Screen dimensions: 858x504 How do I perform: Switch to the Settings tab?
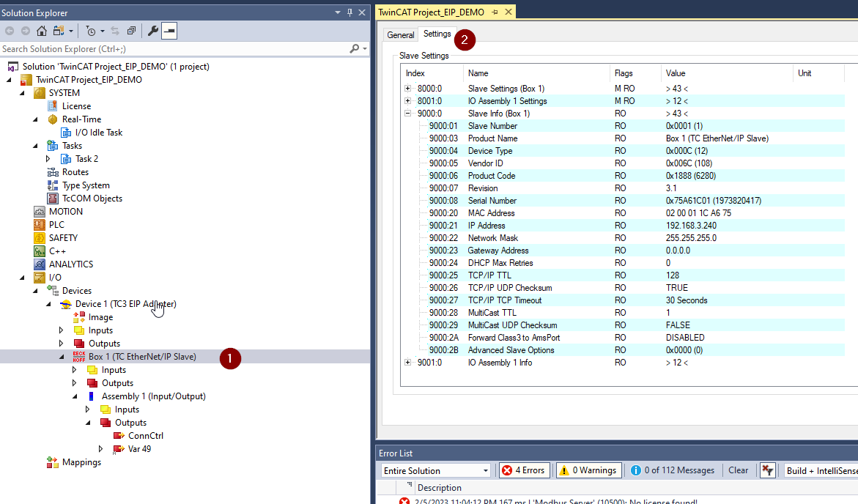437,34
